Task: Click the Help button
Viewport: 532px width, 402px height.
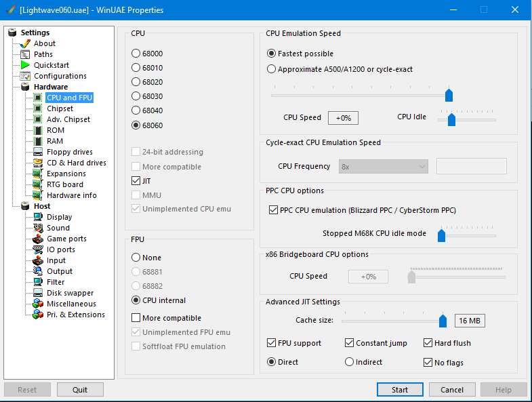Action: [x=503, y=390]
